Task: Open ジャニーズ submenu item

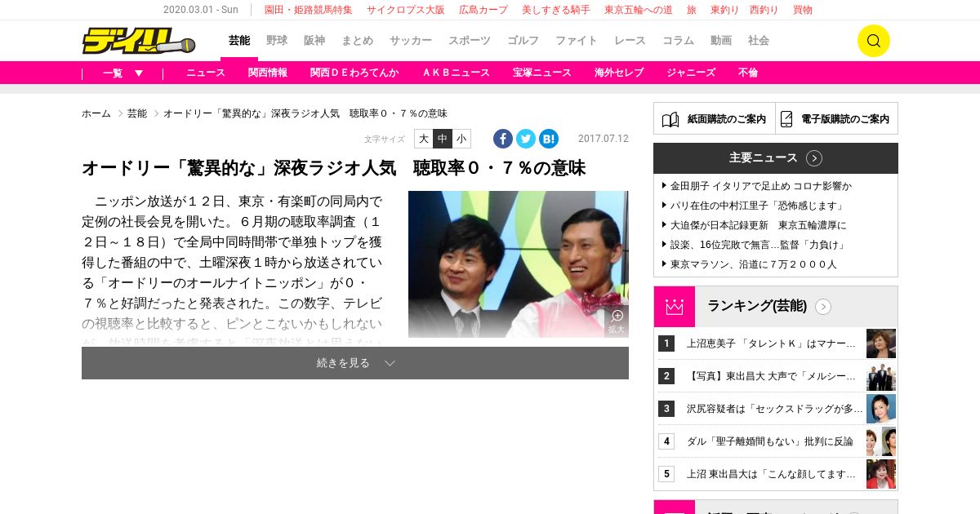Action: click(x=691, y=73)
